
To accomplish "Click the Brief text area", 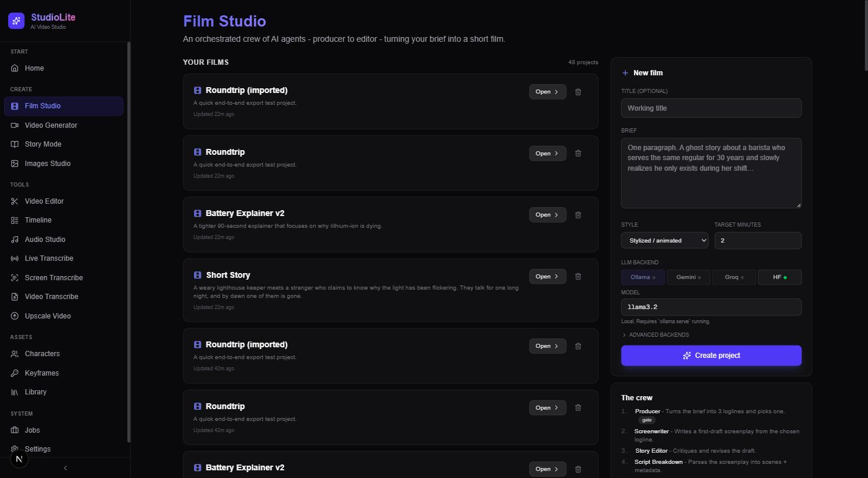I will (711, 173).
